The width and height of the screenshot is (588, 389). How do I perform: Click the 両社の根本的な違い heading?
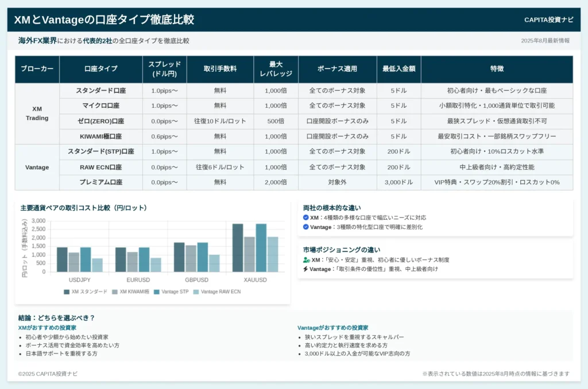point(332,208)
